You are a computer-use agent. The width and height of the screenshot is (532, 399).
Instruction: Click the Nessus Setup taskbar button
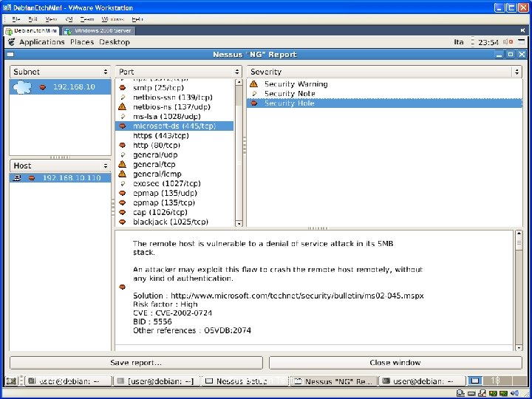(245, 381)
